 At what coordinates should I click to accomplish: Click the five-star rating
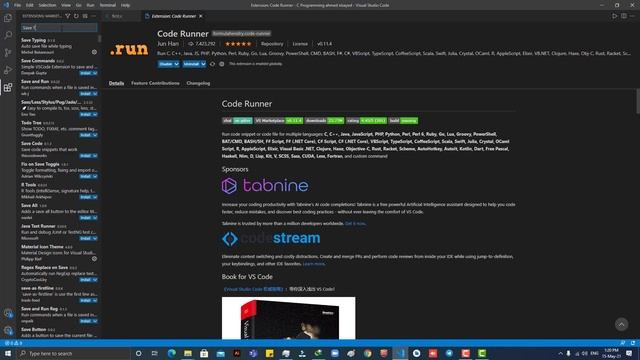tap(238, 44)
